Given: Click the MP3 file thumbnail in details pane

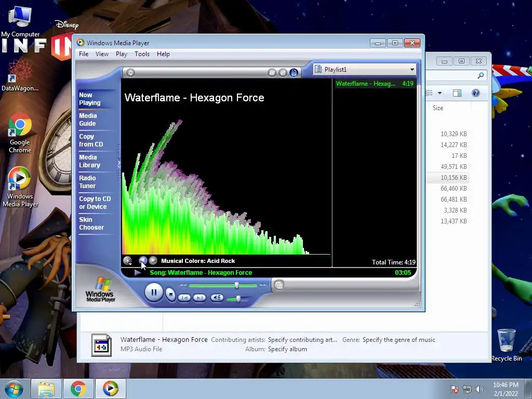Looking at the screenshot, I should (101, 345).
